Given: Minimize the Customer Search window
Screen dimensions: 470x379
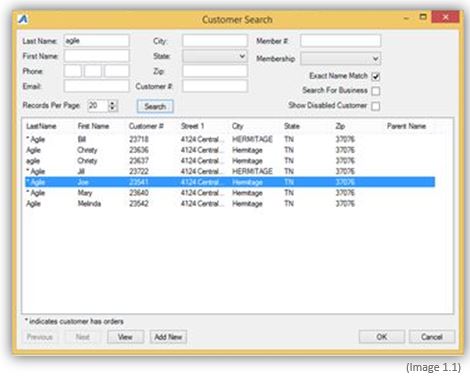Looking at the screenshot, I should [406, 17].
